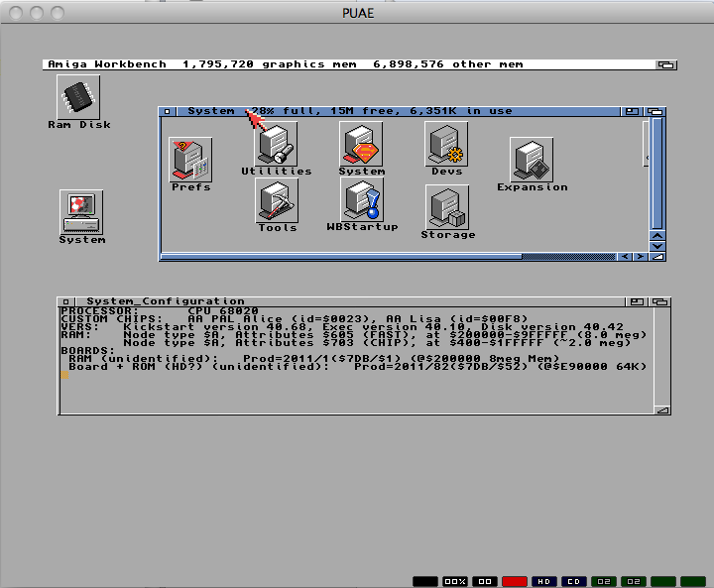Open the Ram Disk desktop icon
Viewport: 714px width, 588px height.
79,97
